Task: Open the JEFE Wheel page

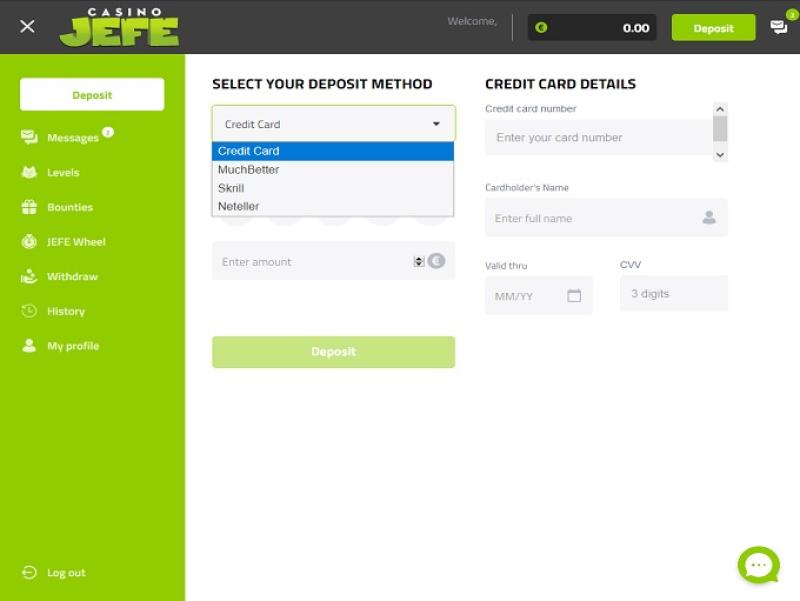Action: 75,242
